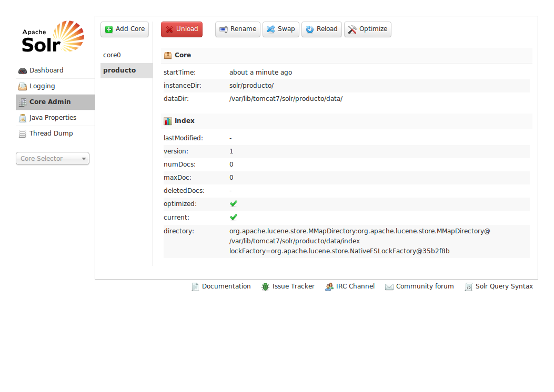Click the Issue Tracker bug icon
Viewport: 554px width, 392px height.
coord(265,287)
